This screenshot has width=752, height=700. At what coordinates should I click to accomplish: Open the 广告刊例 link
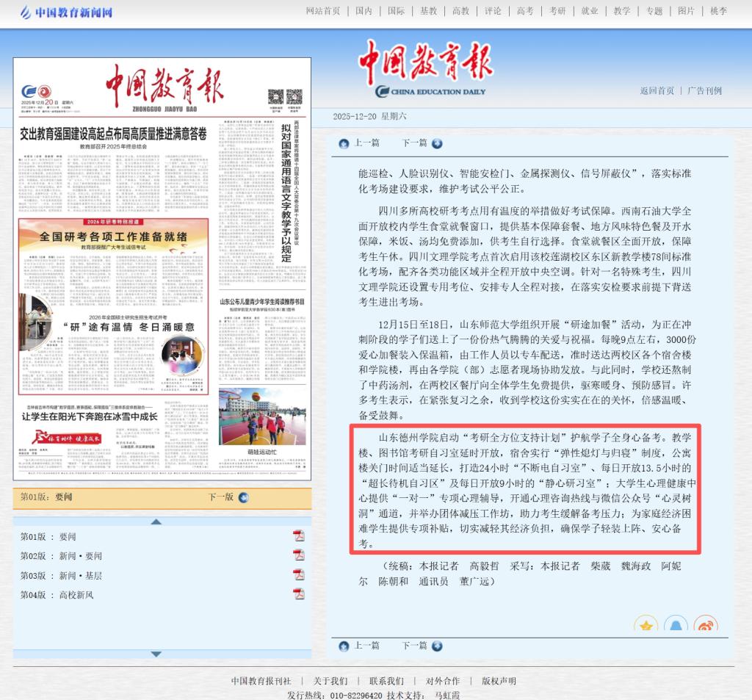pyautogui.click(x=704, y=91)
